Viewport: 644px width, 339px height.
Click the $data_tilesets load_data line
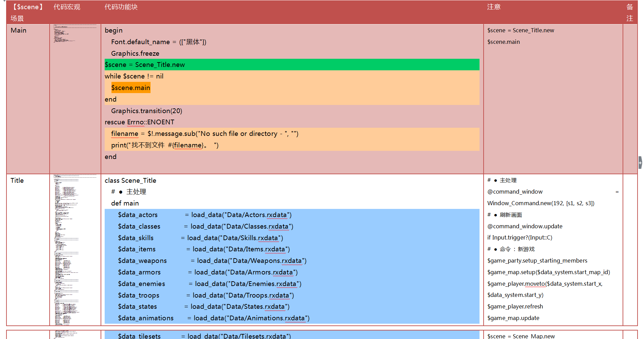pos(204,336)
